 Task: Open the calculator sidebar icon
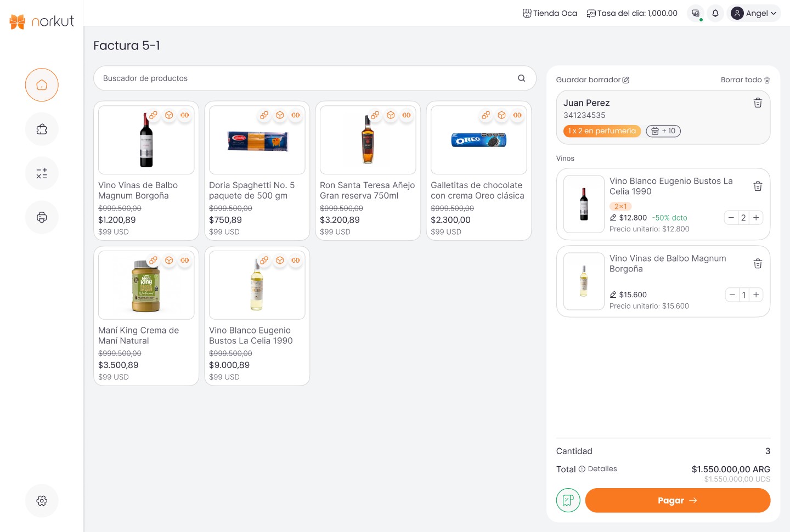point(42,173)
